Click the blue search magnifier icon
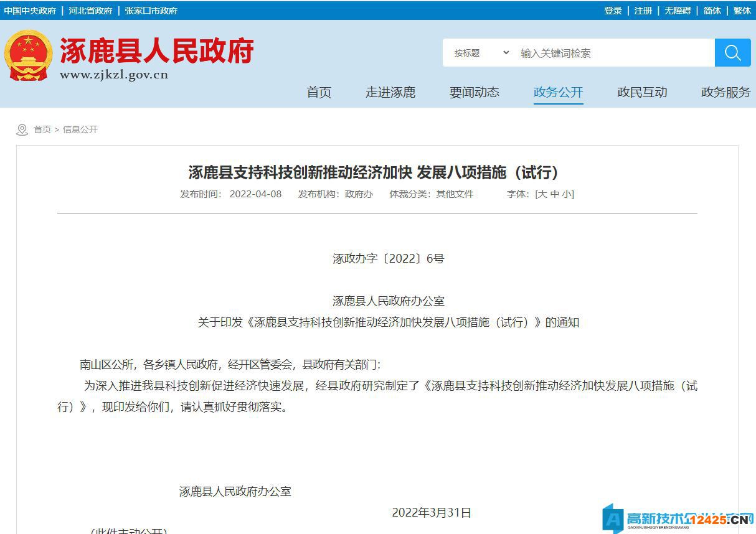756x534 pixels. click(732, 52)
